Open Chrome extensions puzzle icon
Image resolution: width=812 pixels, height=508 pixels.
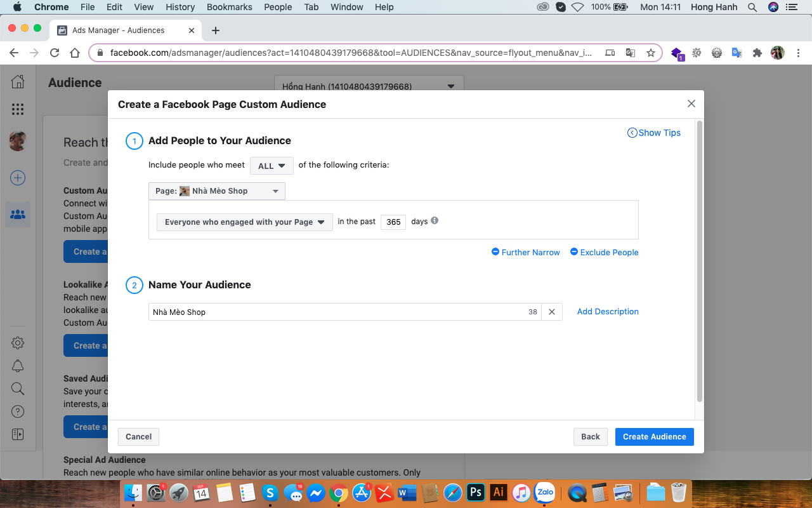click(757, 53)
